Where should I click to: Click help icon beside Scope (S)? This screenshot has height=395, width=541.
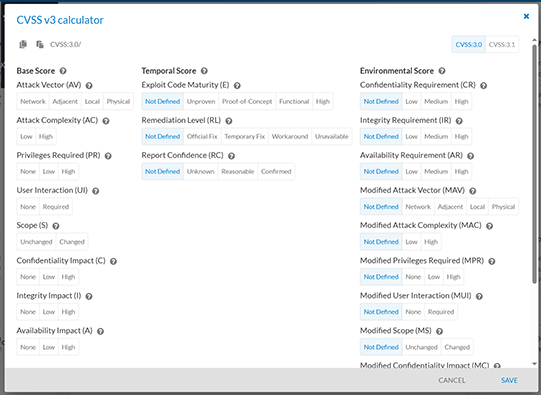(56, 226)
